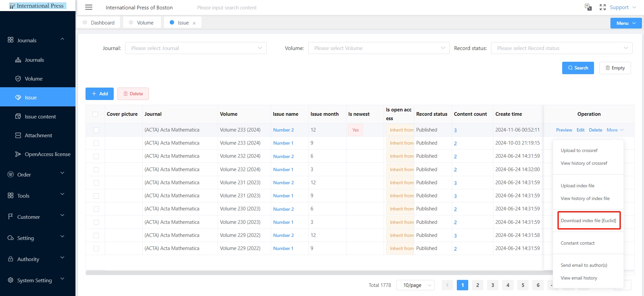Open the blue Menu dropdown button

[626, 23]
